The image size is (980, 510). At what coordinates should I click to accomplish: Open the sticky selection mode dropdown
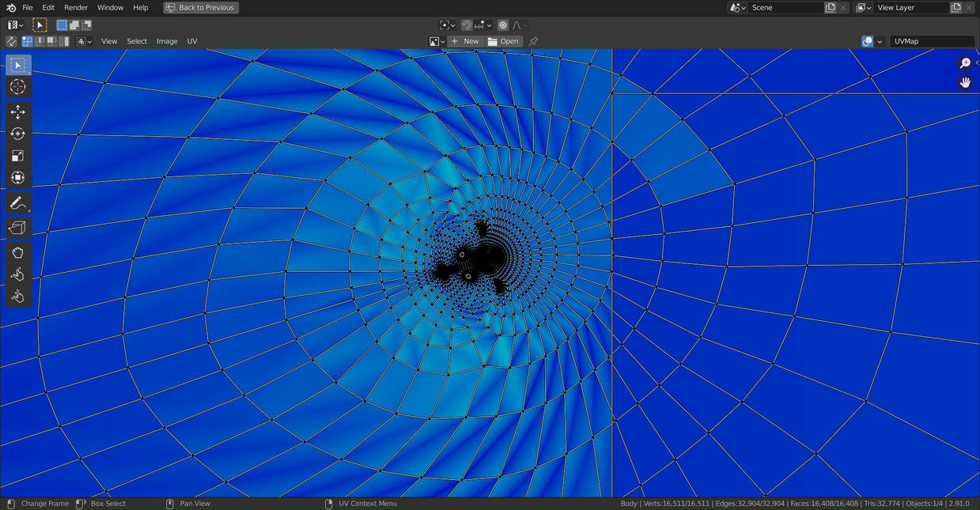click(x=84, y=41)
